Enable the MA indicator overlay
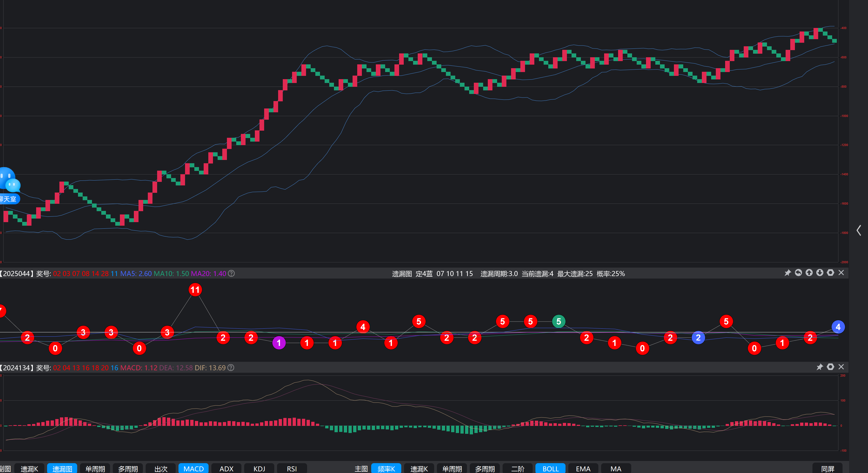Viewport: 868px width, 473px height. pyautogui.click(x=616, y=468)
